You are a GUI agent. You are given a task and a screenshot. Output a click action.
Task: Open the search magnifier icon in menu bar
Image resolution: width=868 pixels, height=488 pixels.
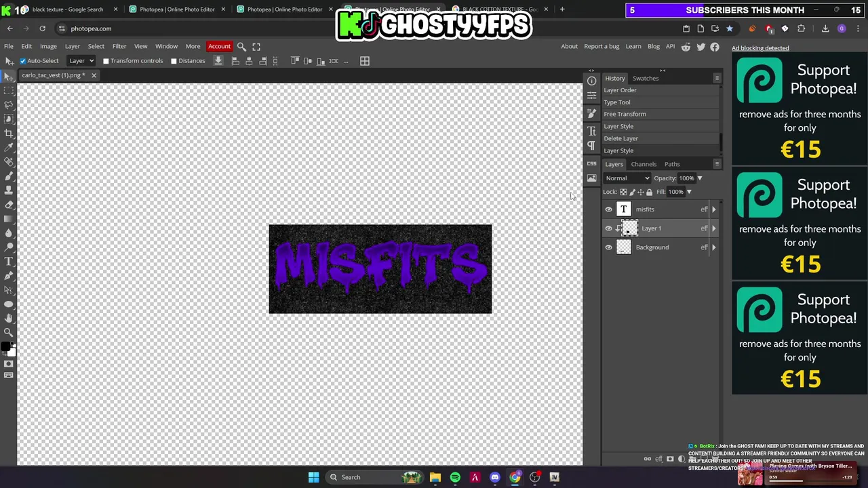[x=241, y=47]
